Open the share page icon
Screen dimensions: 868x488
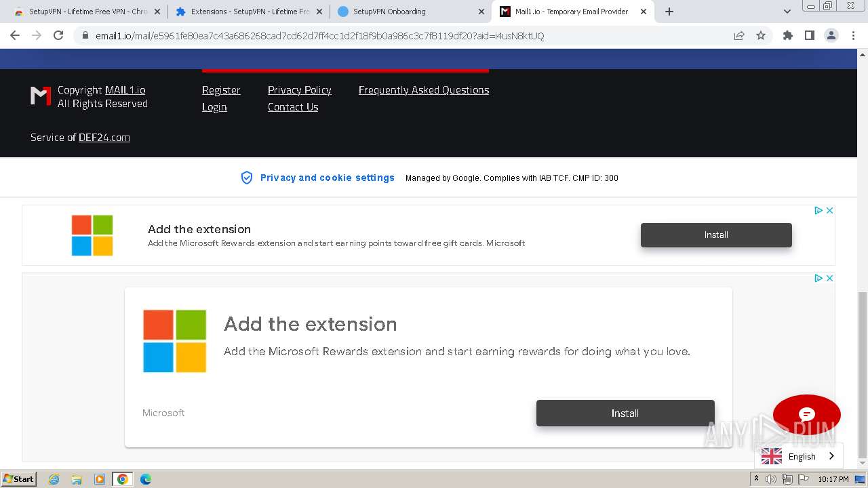click(x=739, y=35)
